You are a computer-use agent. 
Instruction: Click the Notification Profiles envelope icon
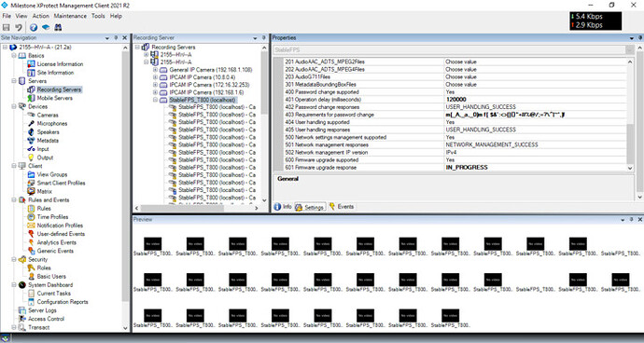click(x=31, y=226)
